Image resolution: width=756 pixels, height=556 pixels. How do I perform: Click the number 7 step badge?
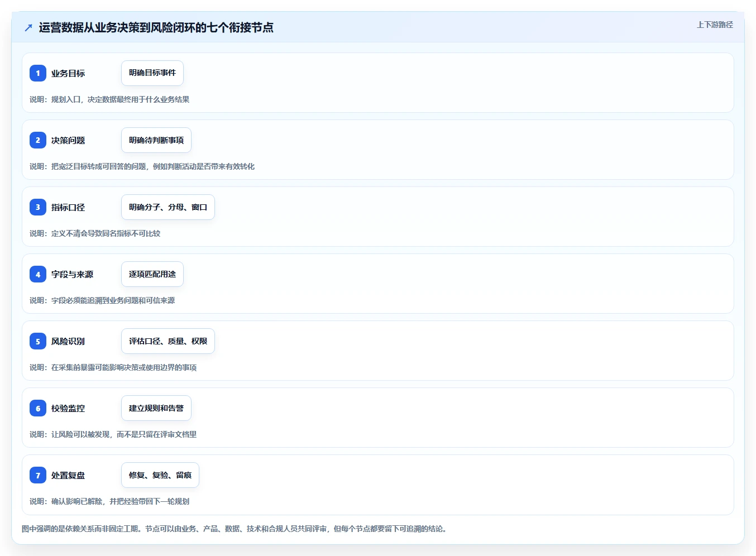[38, 475]
